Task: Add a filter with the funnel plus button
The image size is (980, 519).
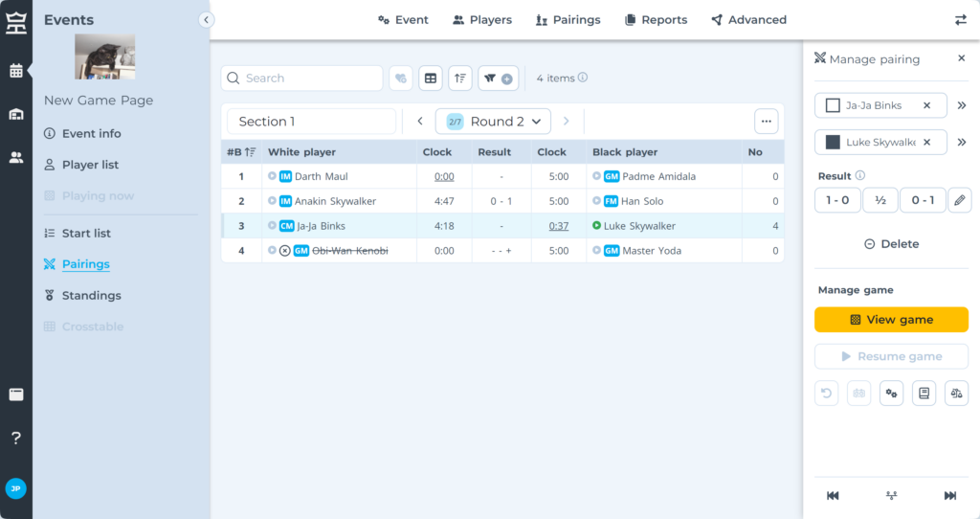Action: click(x=498, y=79)
